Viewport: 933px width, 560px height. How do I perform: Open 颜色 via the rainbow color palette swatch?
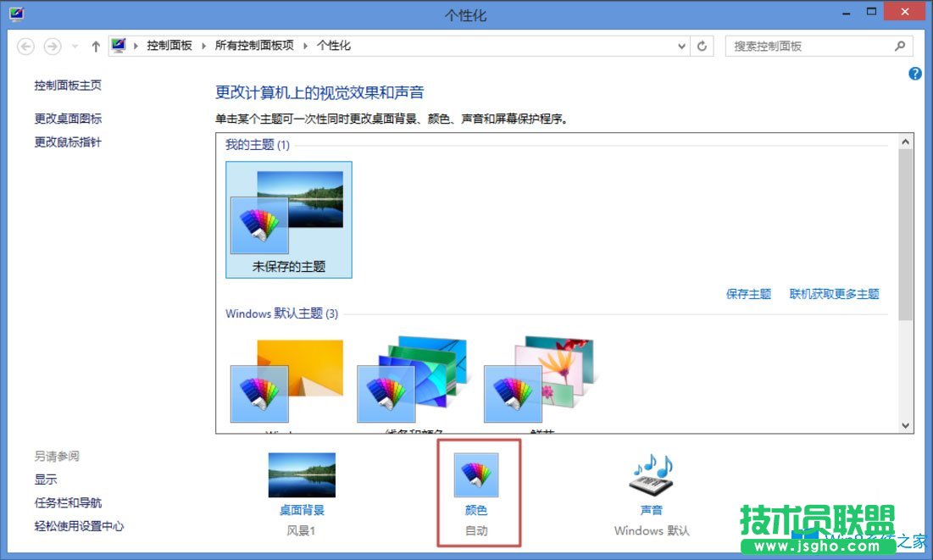click(478, 474)
